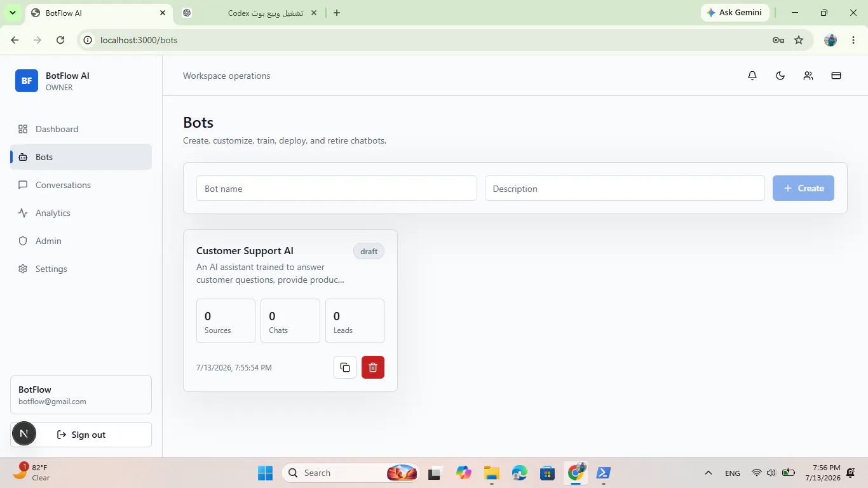Click the draft status badge
The image size is (868, 488).
pos(369,251)
